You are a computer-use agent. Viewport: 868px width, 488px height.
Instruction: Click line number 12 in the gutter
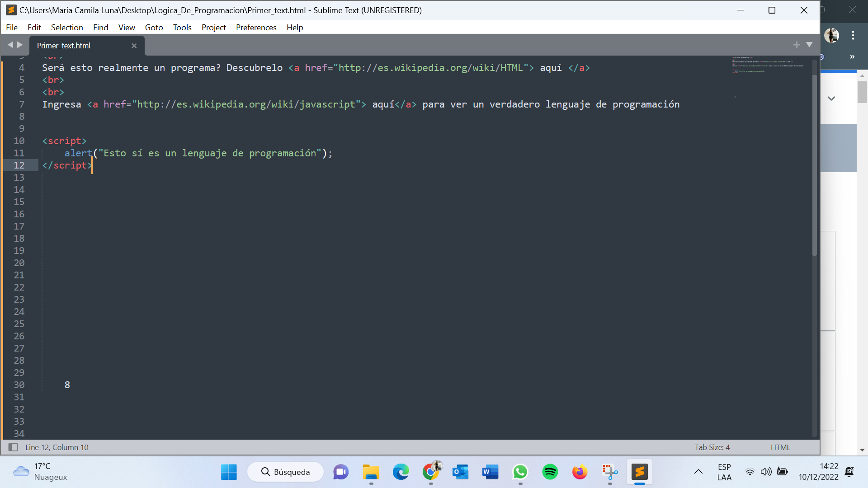click(x=19, y=165)
